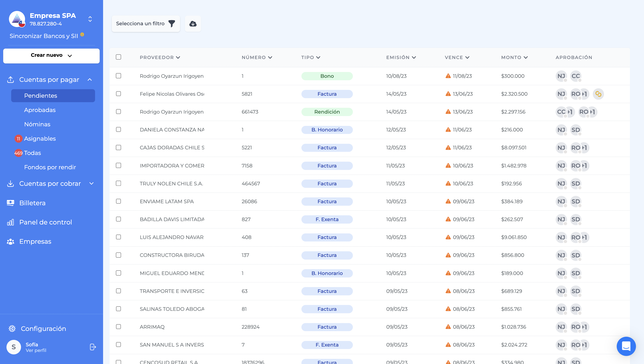
Task: Open the chat support bubble
Action: tap(626, 346)
